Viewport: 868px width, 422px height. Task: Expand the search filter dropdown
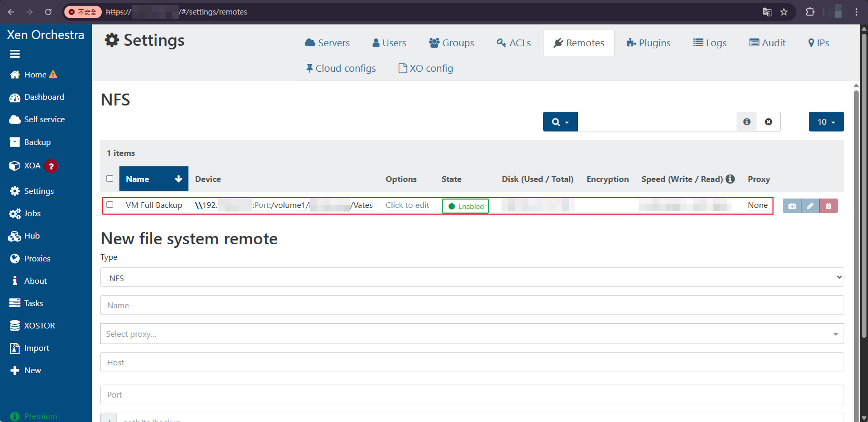click(560, 122)
